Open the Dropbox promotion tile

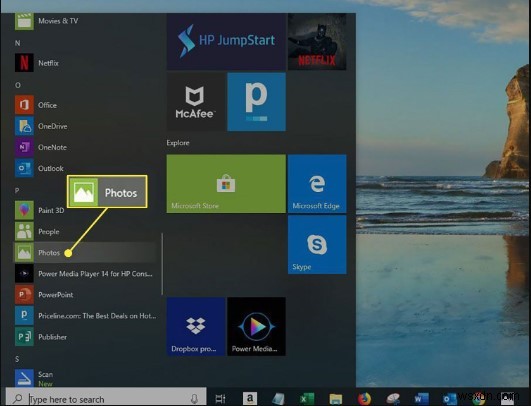[x=196, y=326]
